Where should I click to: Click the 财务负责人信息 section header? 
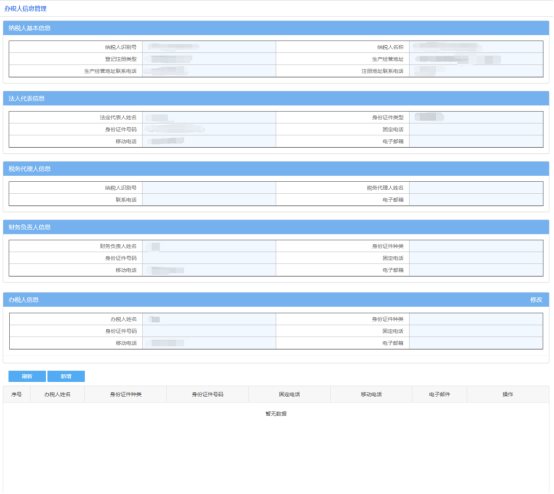click(276, 228)
